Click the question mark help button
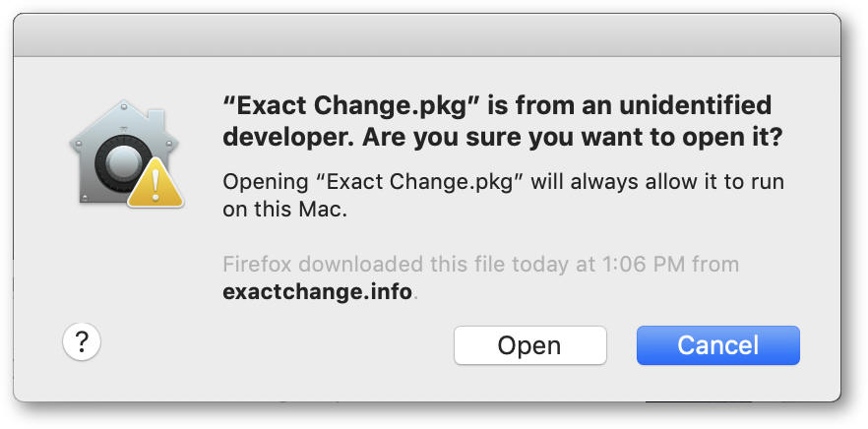Image resolution: width=868 pixels, height=429 pixels. (x=82, y=342)
